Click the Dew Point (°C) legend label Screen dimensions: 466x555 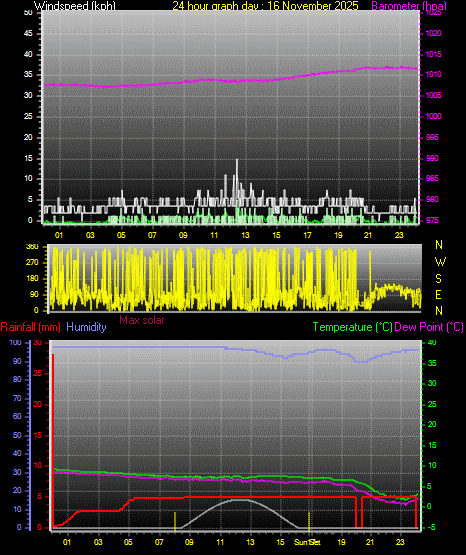coord(429,327)
